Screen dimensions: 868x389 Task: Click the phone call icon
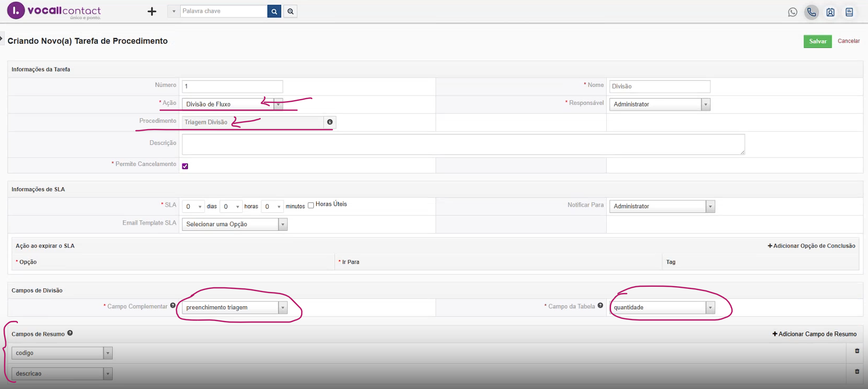click(811, 12)
